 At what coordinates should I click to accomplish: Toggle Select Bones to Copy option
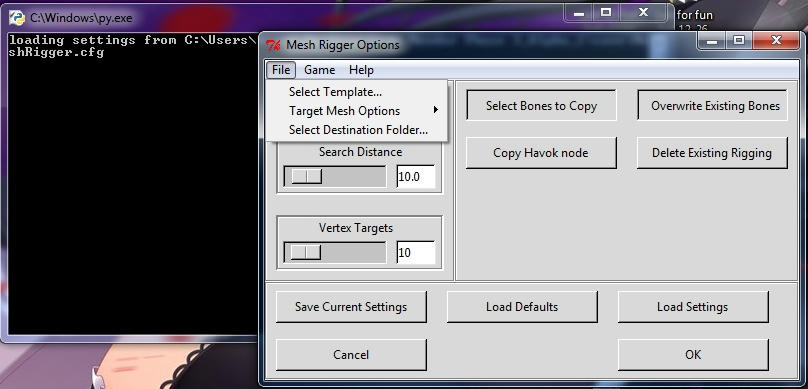(541, 106)
